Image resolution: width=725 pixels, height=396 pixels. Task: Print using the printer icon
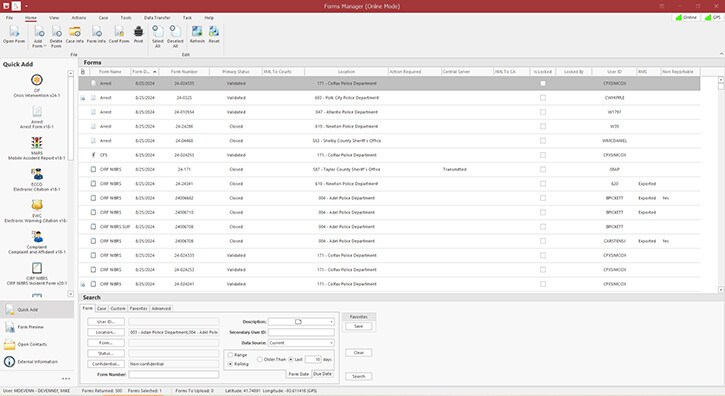(x=138, y=31)
